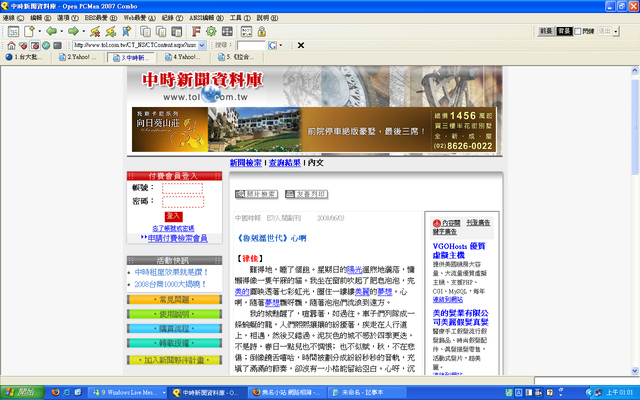Open the site list icon in toolbar
The height and width of the screenshot is (400, 640).
(13, 31)
